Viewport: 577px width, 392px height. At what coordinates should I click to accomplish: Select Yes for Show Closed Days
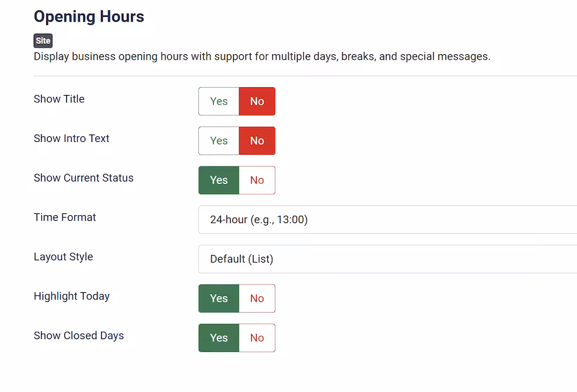coord(219,338)
